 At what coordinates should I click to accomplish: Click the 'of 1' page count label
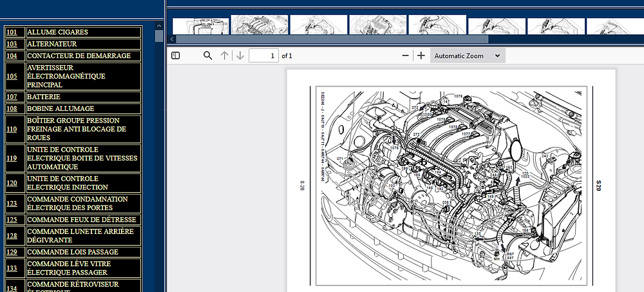pyautogui.click(x=287, y=56)
